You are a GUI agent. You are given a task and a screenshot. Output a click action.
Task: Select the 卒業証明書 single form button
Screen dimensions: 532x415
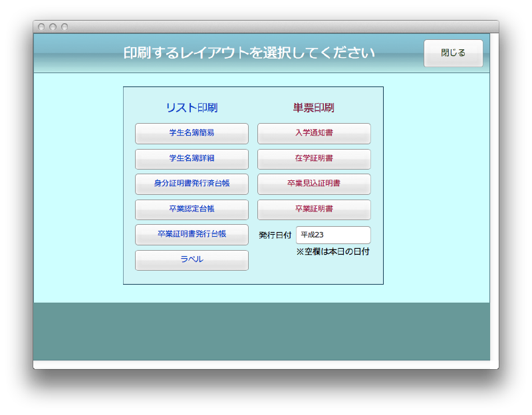pos(314,209)
